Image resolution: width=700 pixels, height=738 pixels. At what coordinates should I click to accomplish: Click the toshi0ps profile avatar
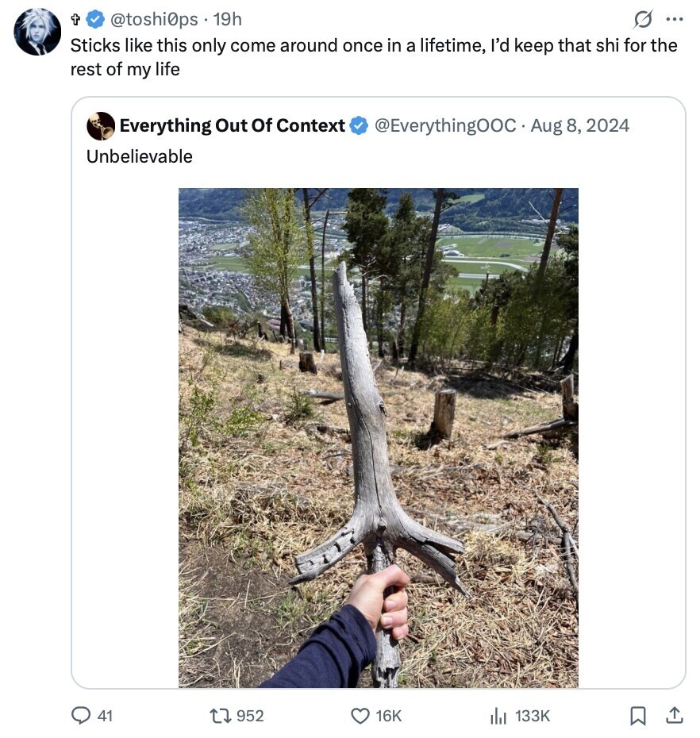coord(37,33)
